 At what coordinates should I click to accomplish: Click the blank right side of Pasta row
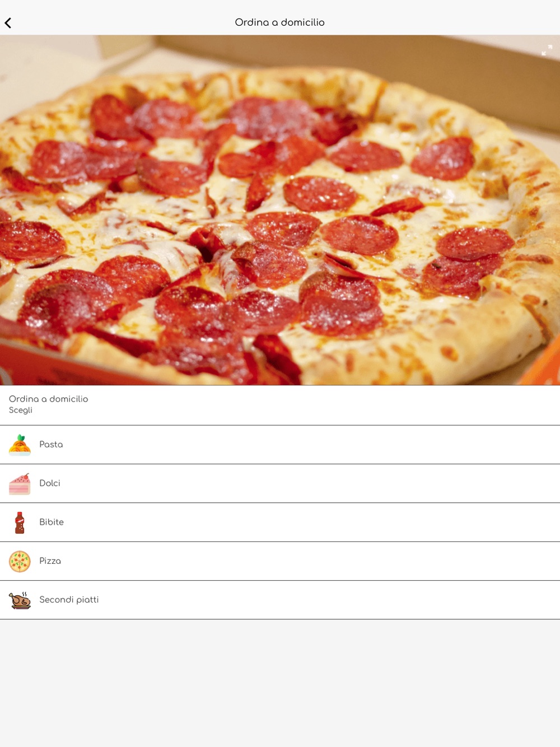336,445
